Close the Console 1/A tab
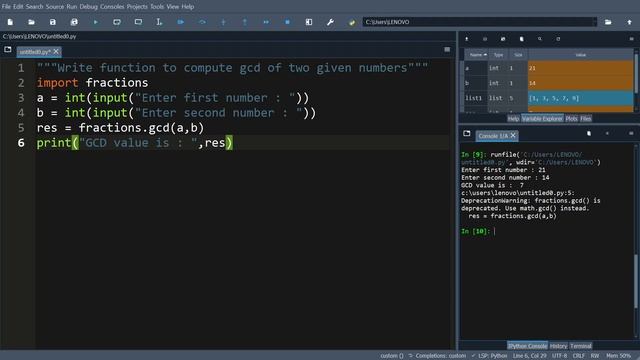Image resolution: width=640 pixels, height=360 pixels. coord(513,135)
